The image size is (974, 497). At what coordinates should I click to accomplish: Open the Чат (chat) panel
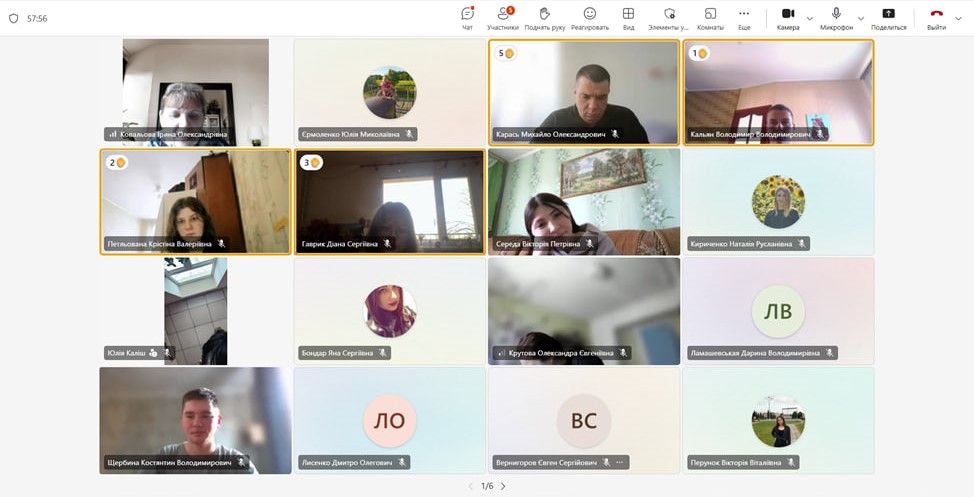(x=467, y=17)
